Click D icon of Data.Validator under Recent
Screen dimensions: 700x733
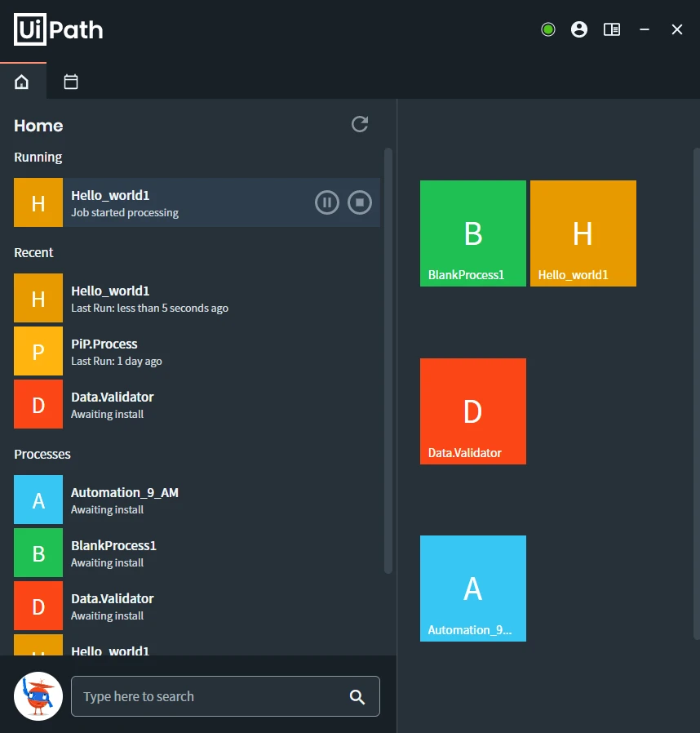tap(38, 404)
